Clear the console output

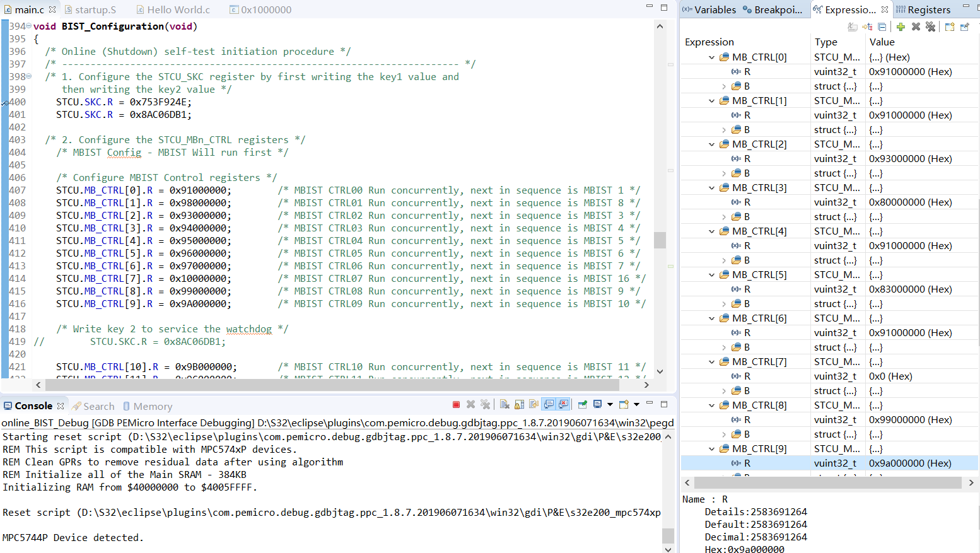click(x=505, y=405)
